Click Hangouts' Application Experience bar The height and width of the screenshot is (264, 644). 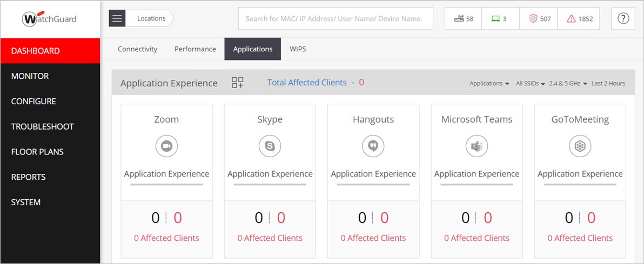click(x=373, y=185)
